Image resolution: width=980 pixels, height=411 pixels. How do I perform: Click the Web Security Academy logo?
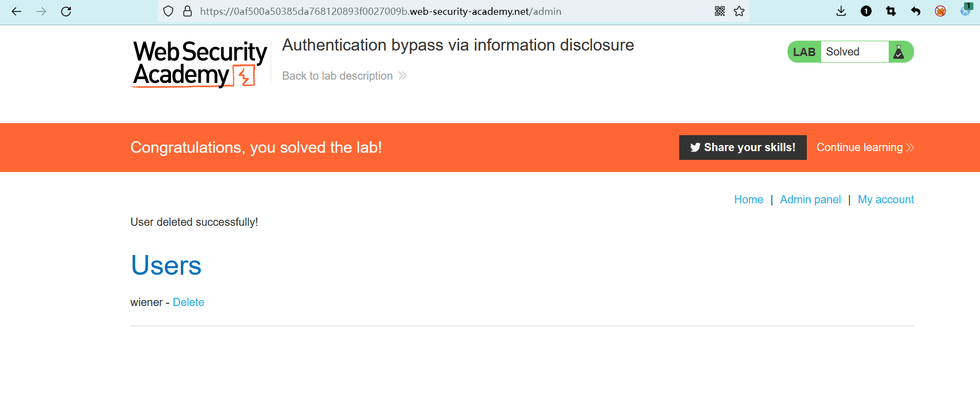200,64
